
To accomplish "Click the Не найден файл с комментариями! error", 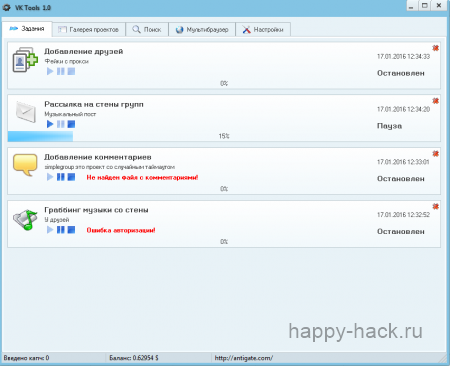I will click(x=142, y=177).
